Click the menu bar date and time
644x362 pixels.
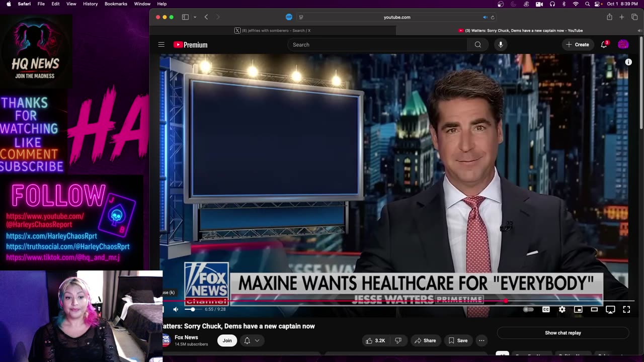(622, 4)
